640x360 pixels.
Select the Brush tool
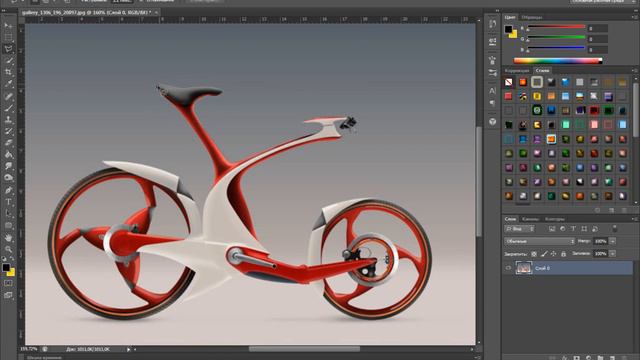coord(8,108)
